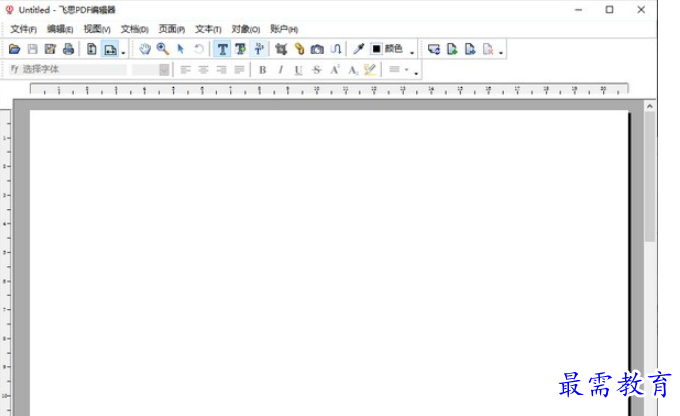Click the insert page green plus icon
The height and width of the screenshot is (416, 680).
coord(452,49)
